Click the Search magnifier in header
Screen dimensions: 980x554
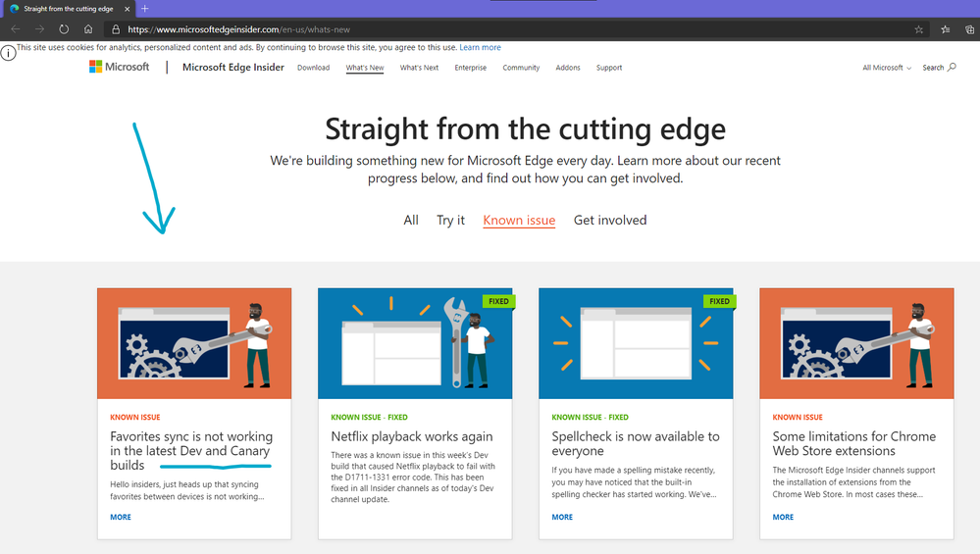coord(952,67)
